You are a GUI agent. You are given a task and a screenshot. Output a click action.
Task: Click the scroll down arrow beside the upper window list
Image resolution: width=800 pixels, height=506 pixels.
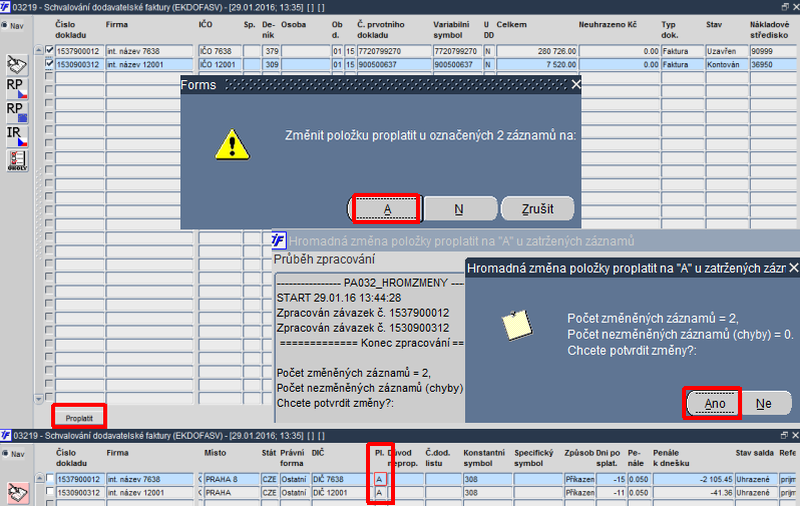tap(39, 398)
